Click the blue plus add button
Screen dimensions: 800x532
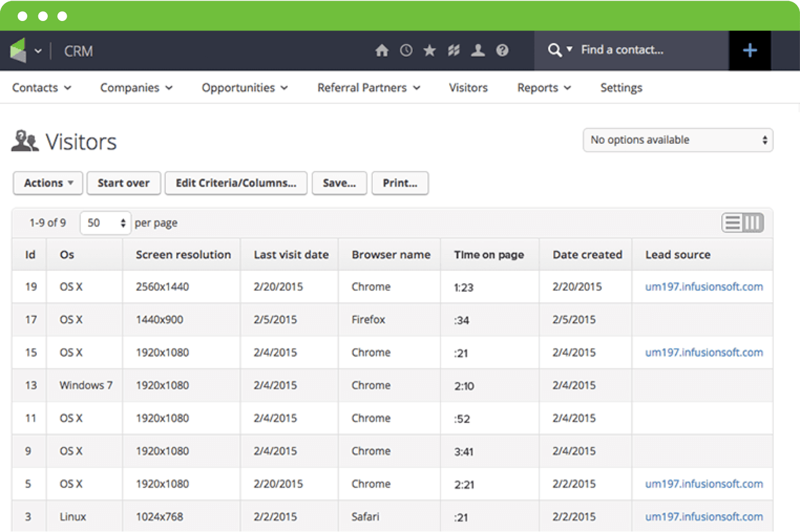(x=750, y=50)
